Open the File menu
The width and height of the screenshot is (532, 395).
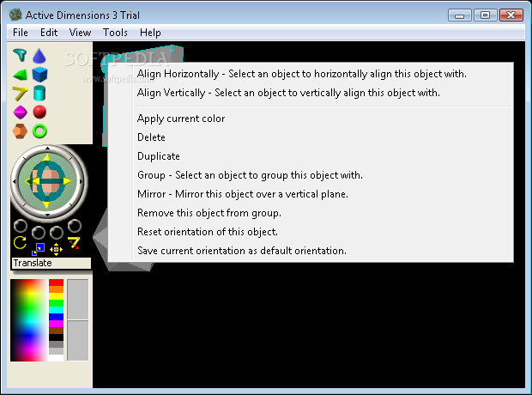(x=21, y=33)
